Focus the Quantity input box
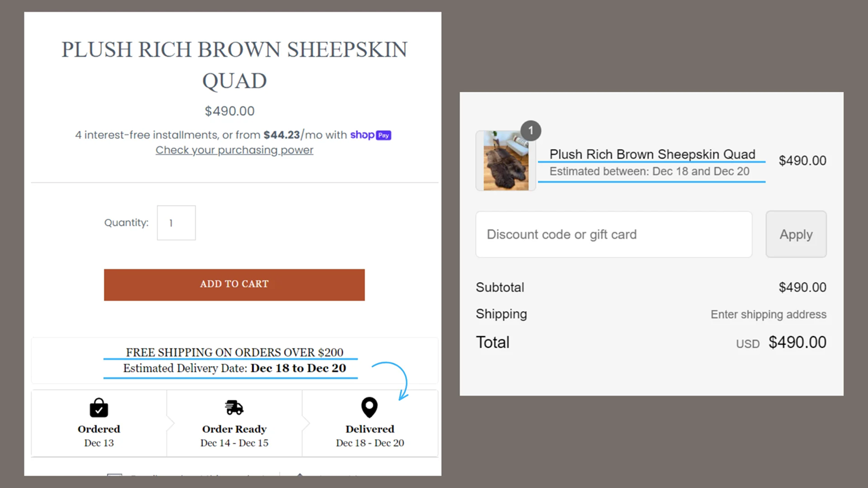The image size is (868, 488). [176, 223]
